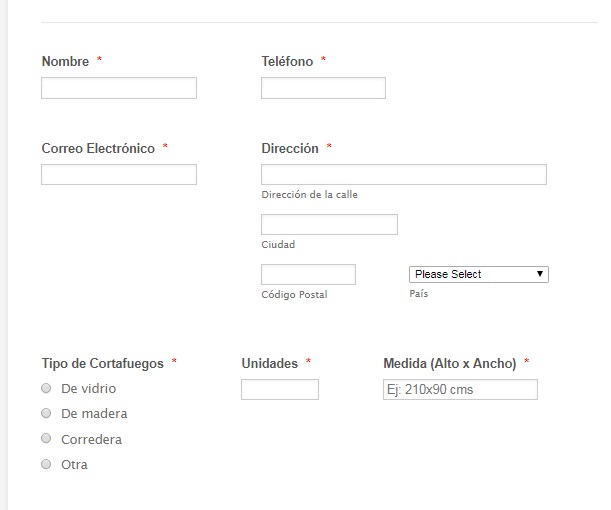Image resolution: width=611 pixels, height=510 pixels.
Task: Pick the Otra radio button
Action: (x=46, y=464)
